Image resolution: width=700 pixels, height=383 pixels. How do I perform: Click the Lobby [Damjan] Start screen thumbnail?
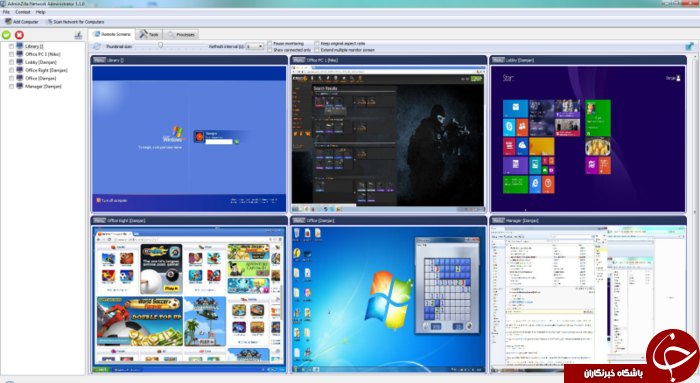[588, 139]
